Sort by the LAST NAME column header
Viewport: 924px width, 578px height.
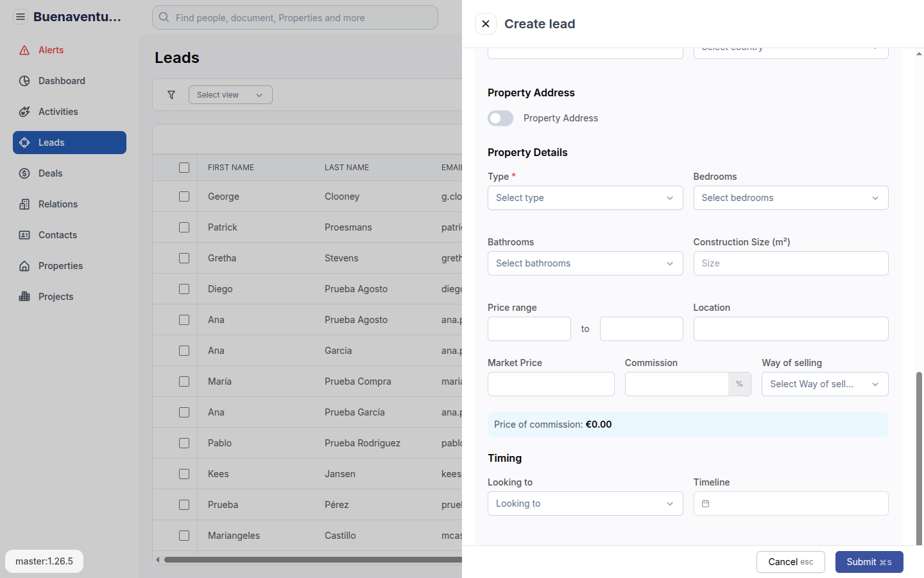(346, 168)
